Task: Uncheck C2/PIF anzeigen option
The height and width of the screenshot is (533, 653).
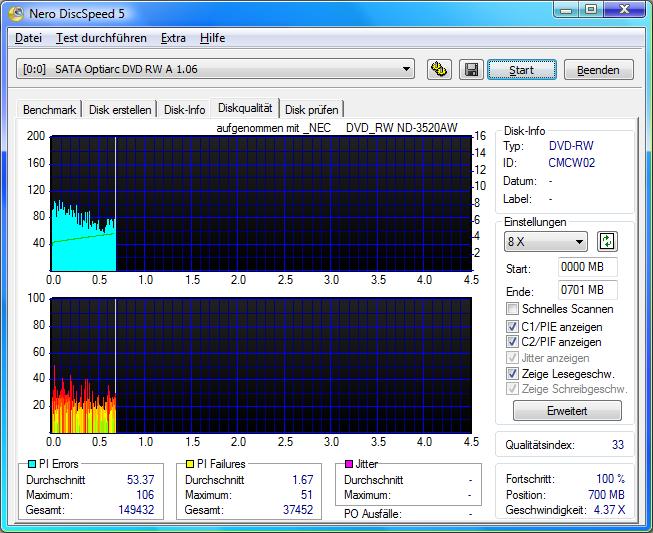Action: (x=513, y=342)
